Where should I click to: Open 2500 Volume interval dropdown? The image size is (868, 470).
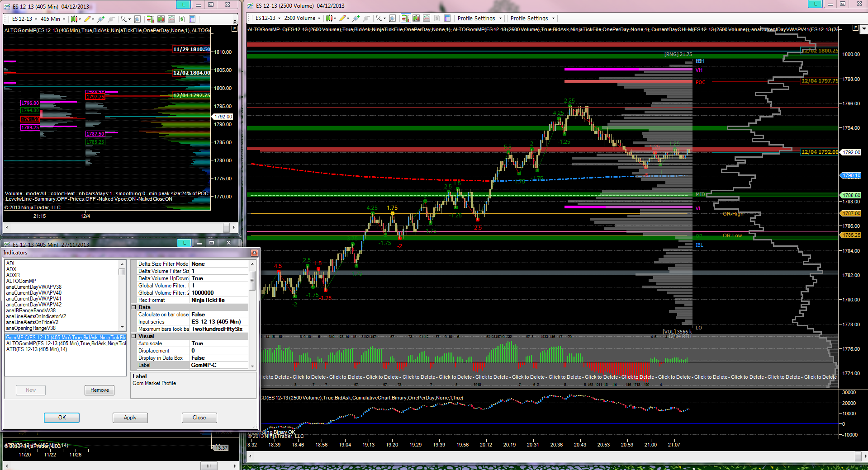click(x=303, y=18)
